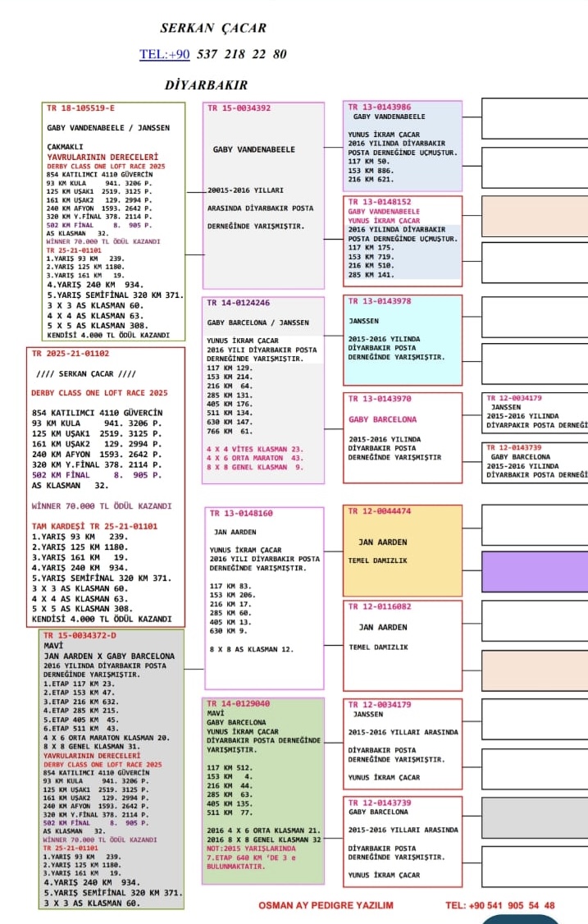Select main bird box TR 2025-21-01102
Screen dimensions: 588x924
105,487
